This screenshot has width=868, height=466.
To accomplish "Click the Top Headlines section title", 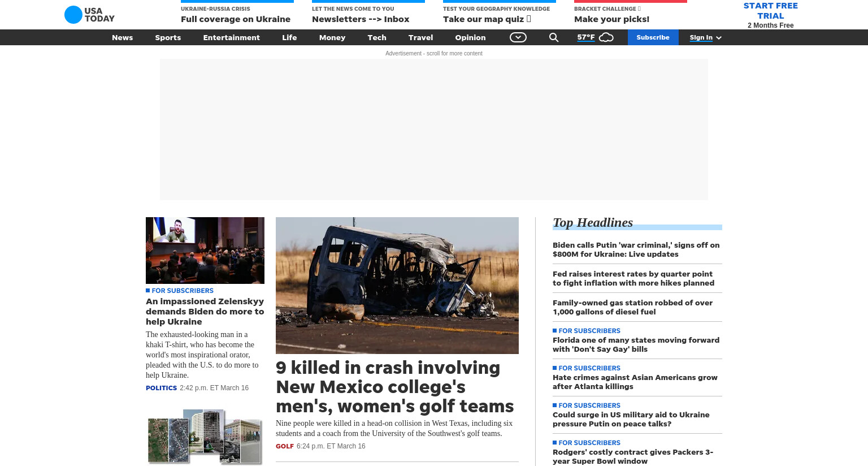I will pyautogui.click(x=593, y=222).
